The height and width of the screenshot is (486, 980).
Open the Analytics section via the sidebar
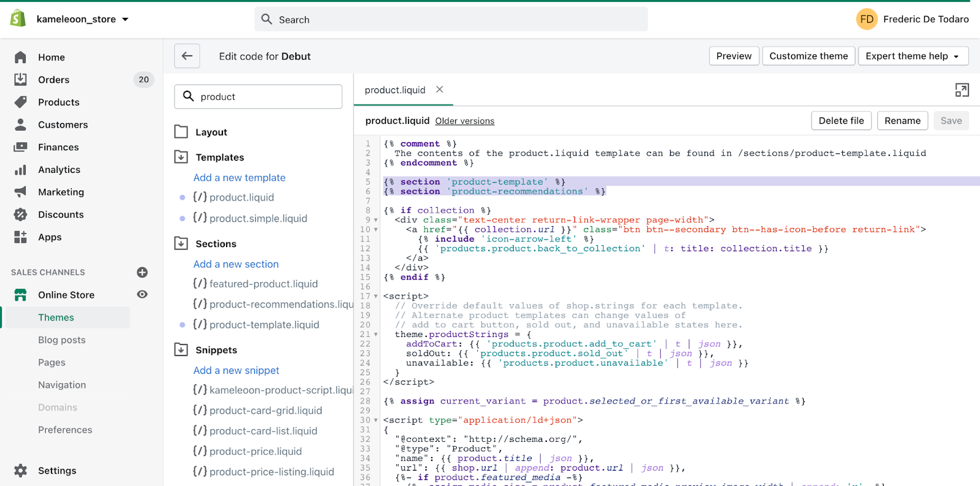pyautogui.click(x=59, y=170)
